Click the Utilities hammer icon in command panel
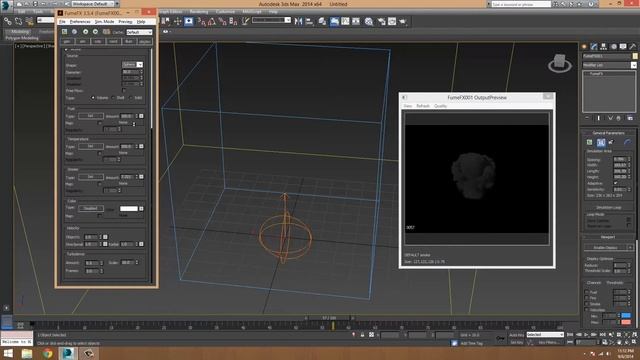The width and height of the screenshot is (640, 360). pos(633,47)
